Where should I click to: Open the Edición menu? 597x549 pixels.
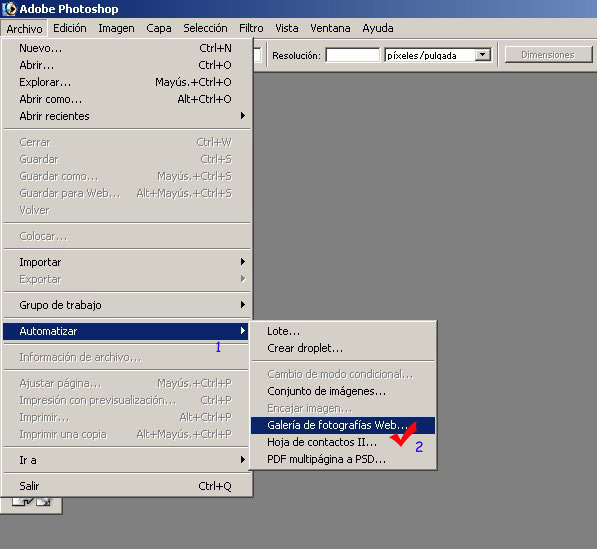[70, 28]
